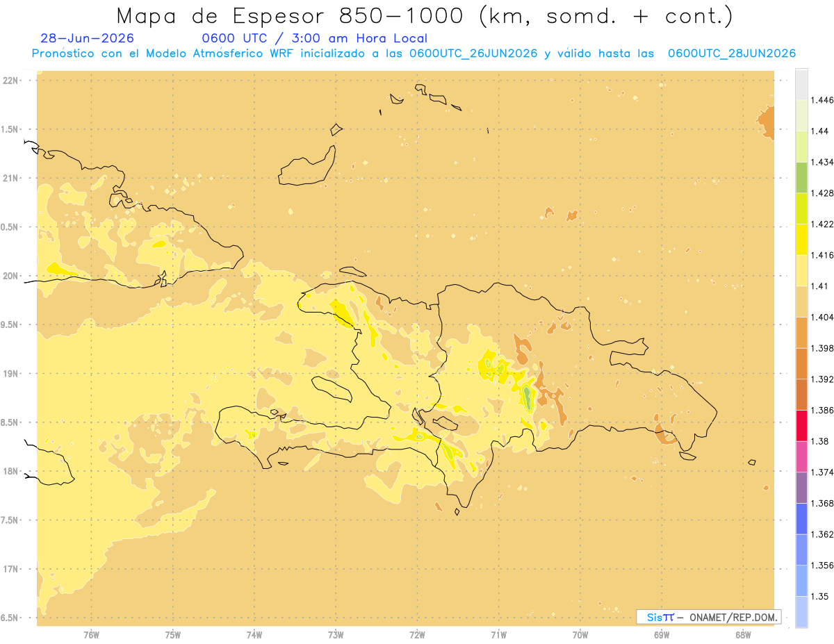Click the legend value '1.392'
This screenshot has width=834, height=644.
click(821, 379)
